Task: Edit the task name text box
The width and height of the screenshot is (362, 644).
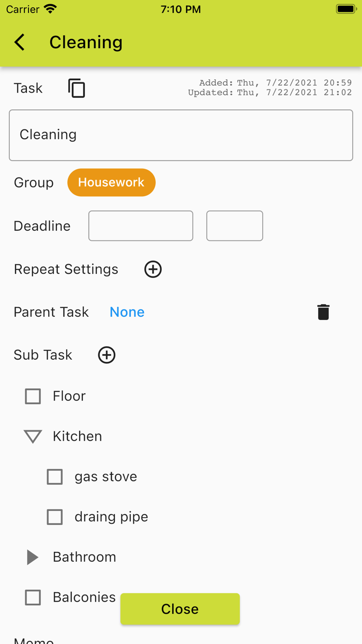Action: pyautogui.click(x=180, y=135)
